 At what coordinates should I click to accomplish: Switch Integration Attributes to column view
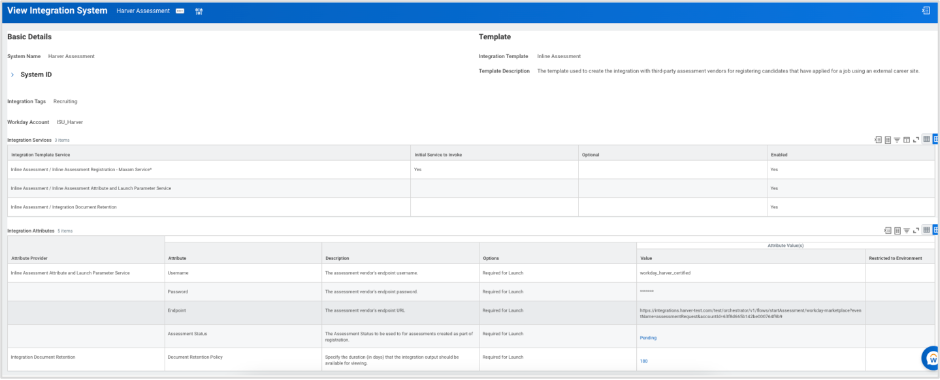tap(926, 230)
